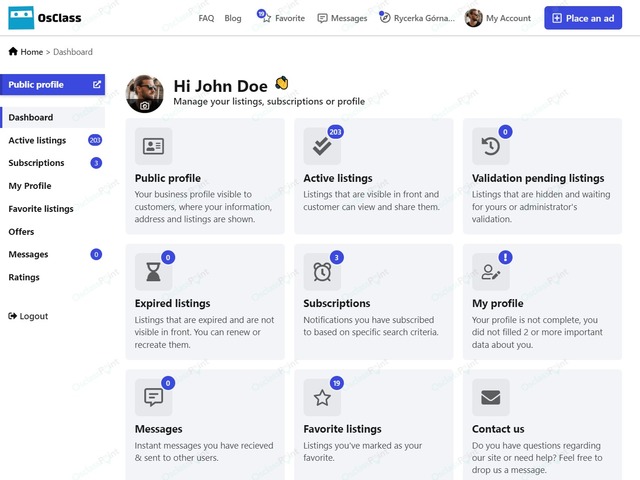Click camera icon on profile avatar
The image size is (640, 480).
coord(145,105)
